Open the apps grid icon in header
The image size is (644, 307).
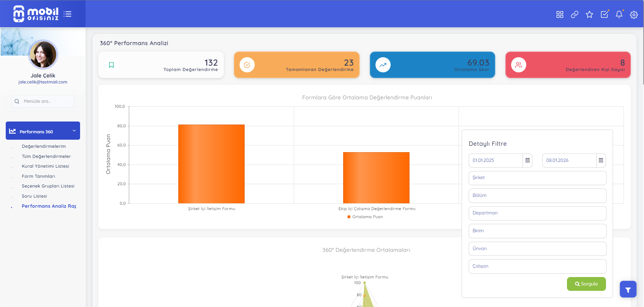click(x=560, y=14)
